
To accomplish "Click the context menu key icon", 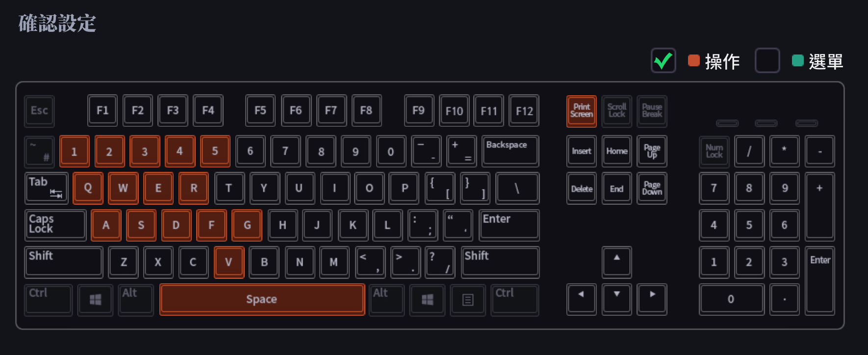I will [468, 300].
